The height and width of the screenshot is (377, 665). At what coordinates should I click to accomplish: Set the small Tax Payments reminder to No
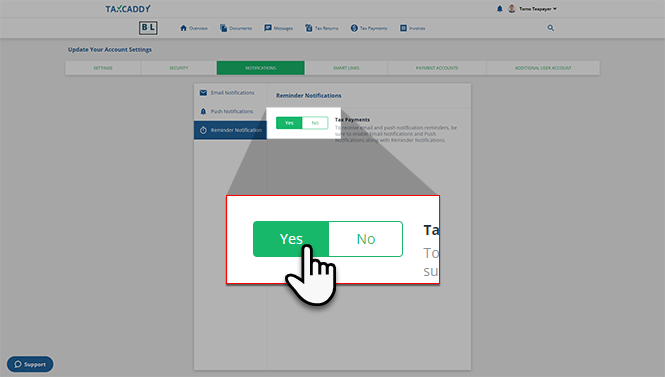pyautogui.click(x=315, y=123)
